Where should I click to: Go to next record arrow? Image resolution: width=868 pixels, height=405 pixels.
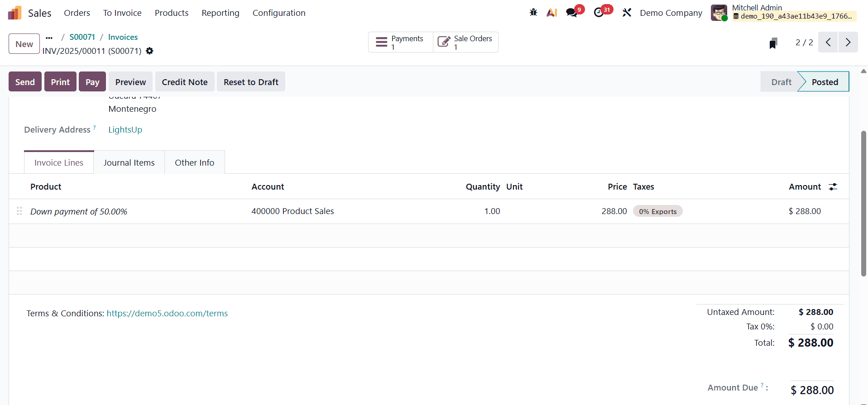(x=848, y=42)
